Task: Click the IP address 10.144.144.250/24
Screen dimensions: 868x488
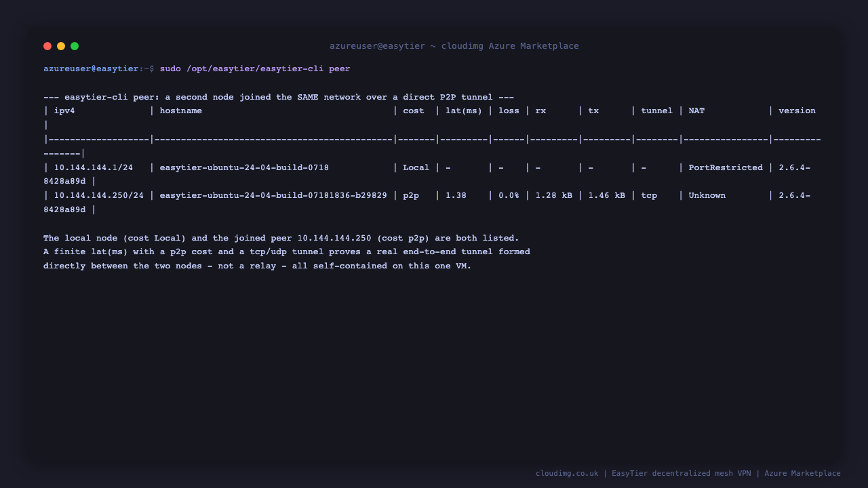Action: [99, 195]
